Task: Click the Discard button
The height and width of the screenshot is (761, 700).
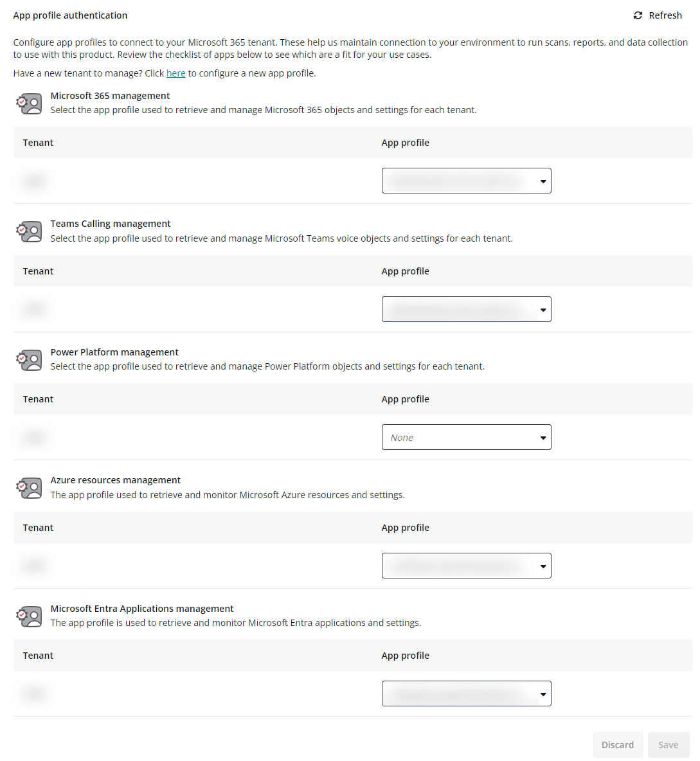Action: (x=618, y=744)
